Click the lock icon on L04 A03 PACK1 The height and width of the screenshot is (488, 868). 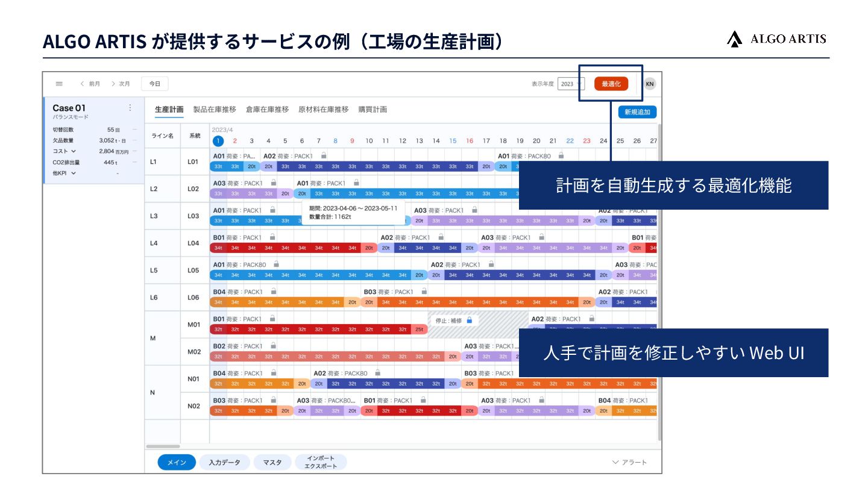tap(541, 237)
